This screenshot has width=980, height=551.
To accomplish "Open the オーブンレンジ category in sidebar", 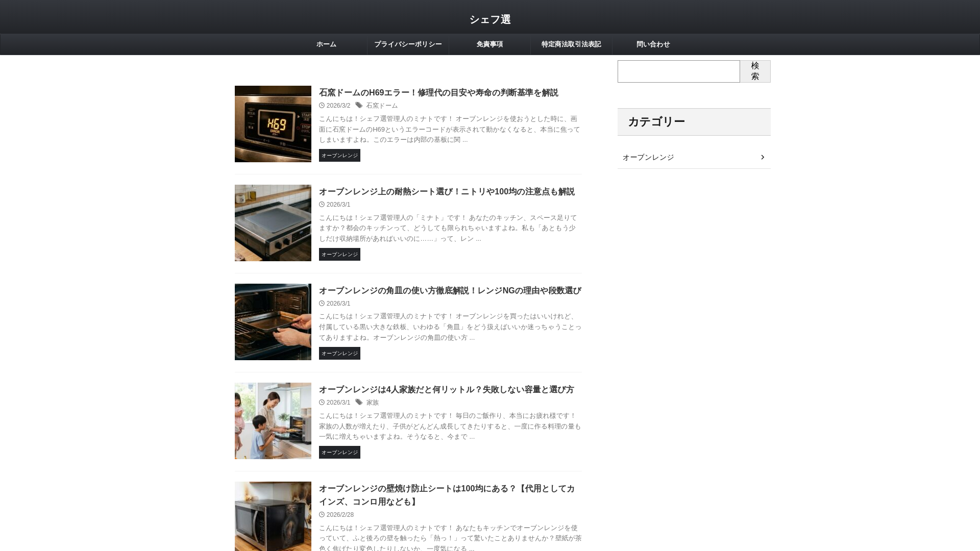I will (x=694, y=157).
